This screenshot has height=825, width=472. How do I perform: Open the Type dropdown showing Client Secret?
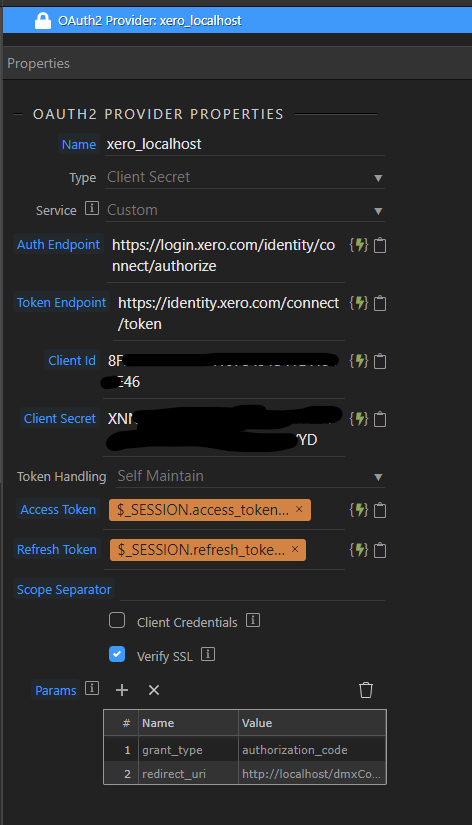(x=245, y=177)
